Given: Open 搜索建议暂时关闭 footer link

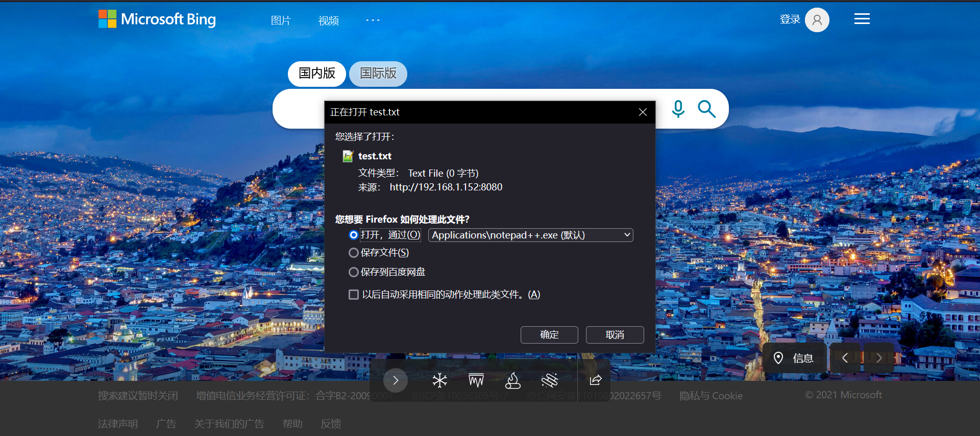Looking at the screenshot, I should click(138, 396).
